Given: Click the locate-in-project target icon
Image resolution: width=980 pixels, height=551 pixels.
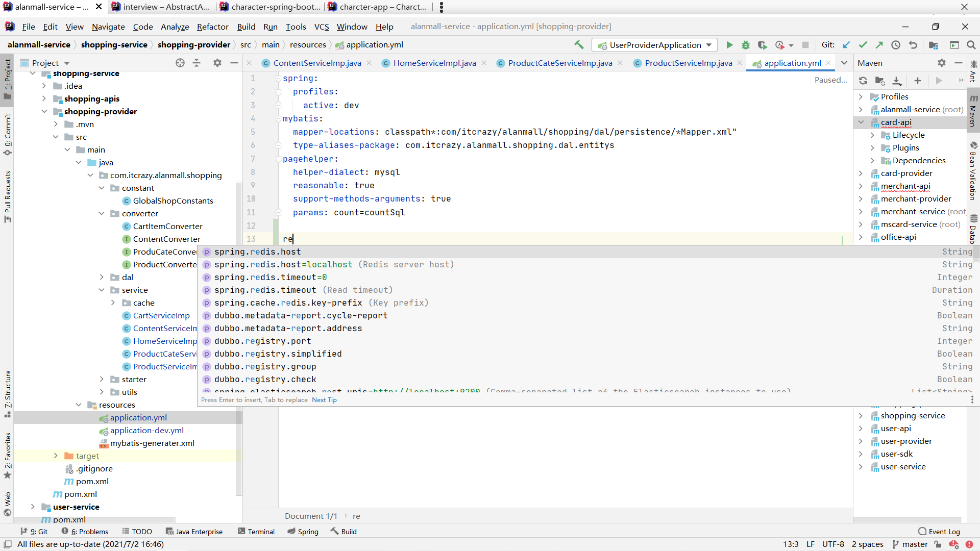Looking at the screenshot, I should click(180, 63).
